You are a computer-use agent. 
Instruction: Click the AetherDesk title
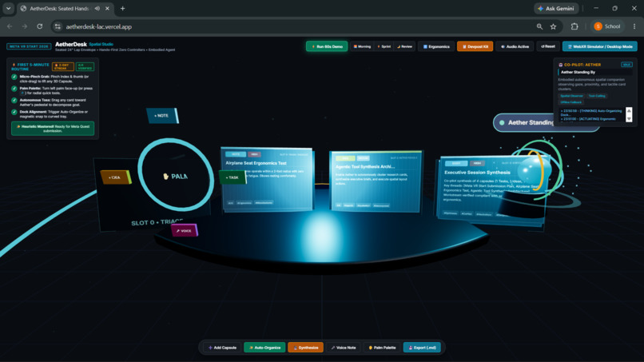(71, 44)
